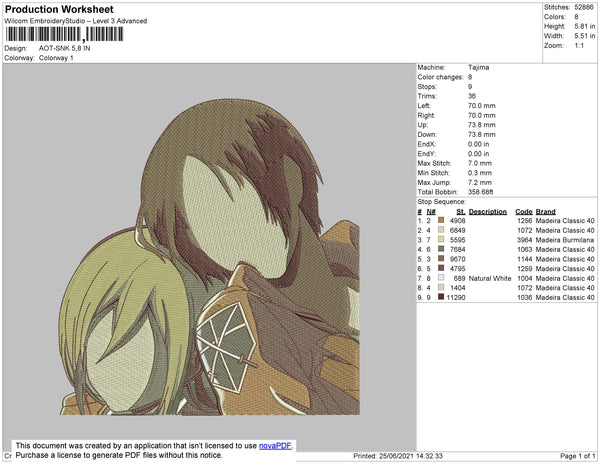Click the Trims value '36'
This screenshot has width=600, height=464.
coord(472,96)
